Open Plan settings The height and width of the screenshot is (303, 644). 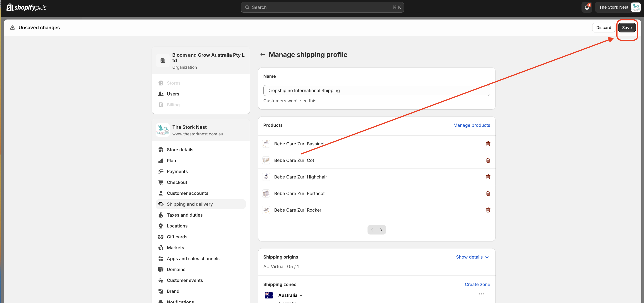[x=200, y=161]
